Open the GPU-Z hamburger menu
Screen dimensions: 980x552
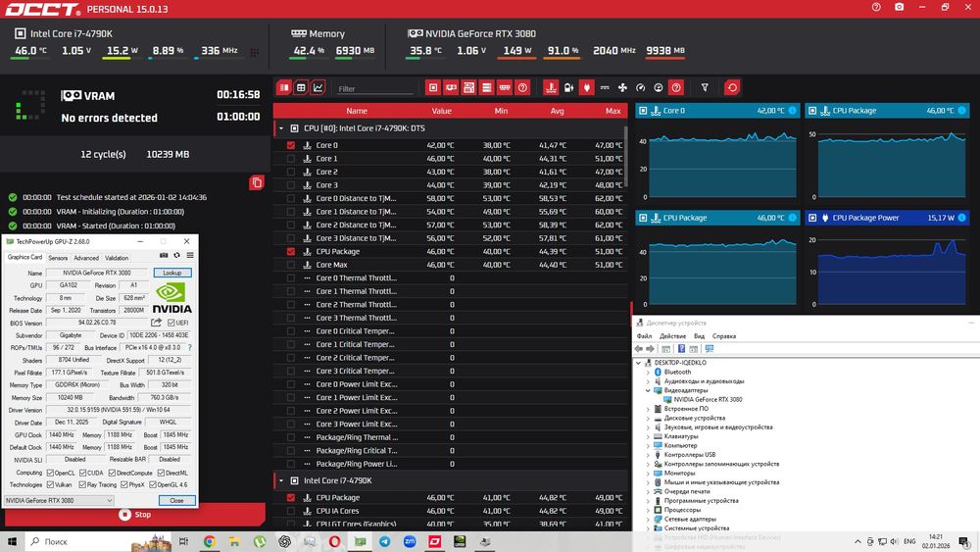click(x=190, y=255)
